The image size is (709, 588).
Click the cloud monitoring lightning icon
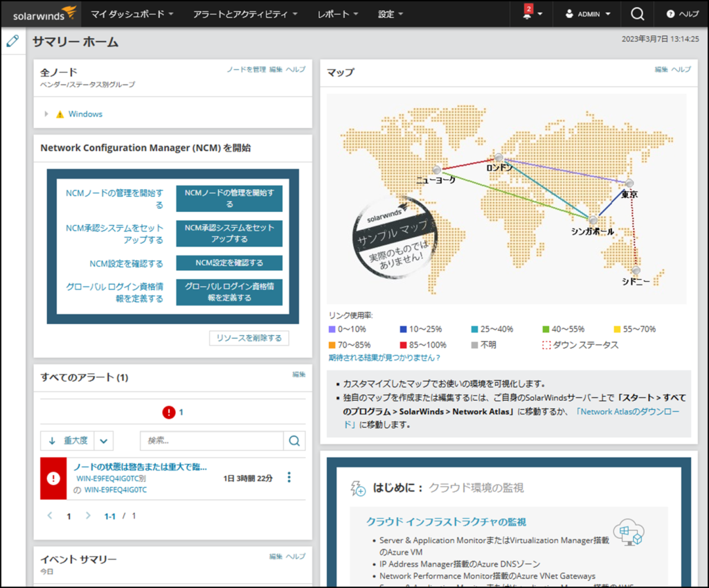(358, 488)
